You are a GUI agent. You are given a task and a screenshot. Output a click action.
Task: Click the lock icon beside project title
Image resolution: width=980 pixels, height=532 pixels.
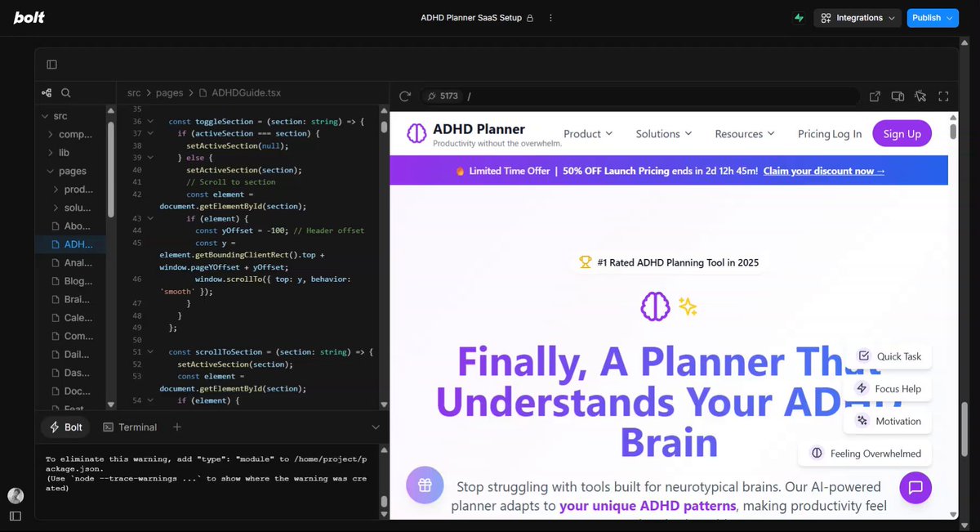coord(529,18)
